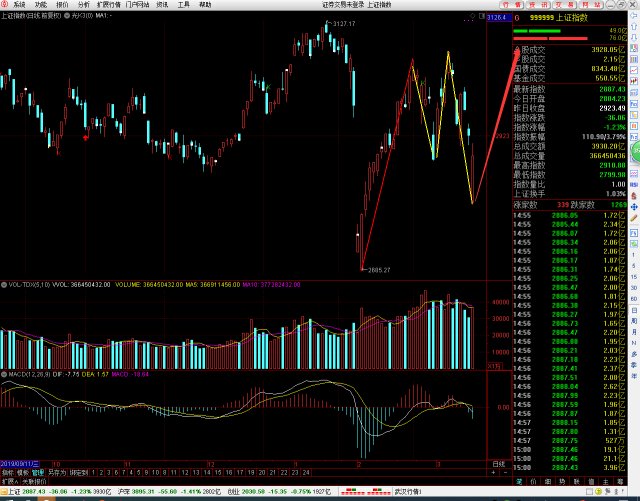Click the up arrow icon in right toolbar
The image size is (640, 501).
[634, 26]
